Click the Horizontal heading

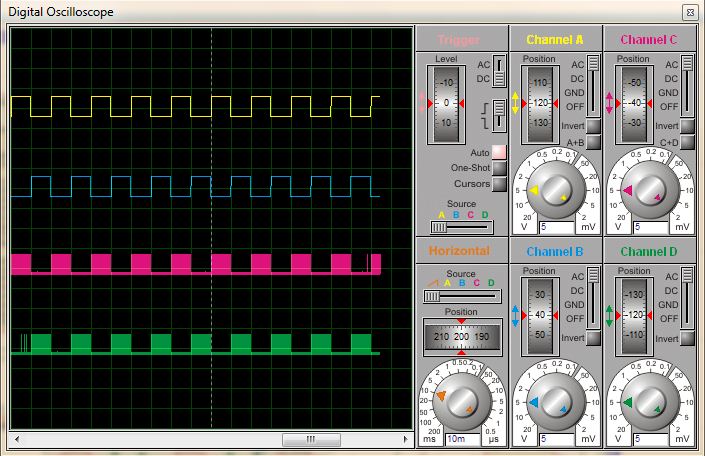[x=459, y=251]
